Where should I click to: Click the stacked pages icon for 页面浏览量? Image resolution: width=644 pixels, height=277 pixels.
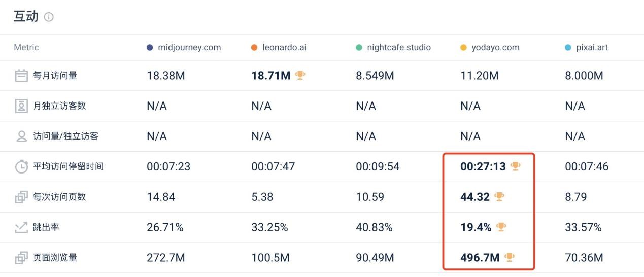coord(21,258)
